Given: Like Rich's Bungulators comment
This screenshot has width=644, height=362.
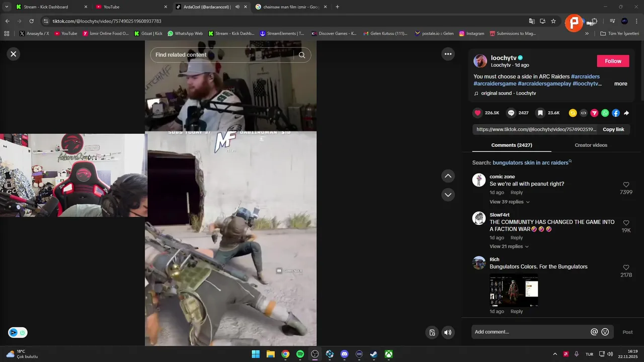Looking at the screenshot, I should pyautogui.click(x=626, y=267).
